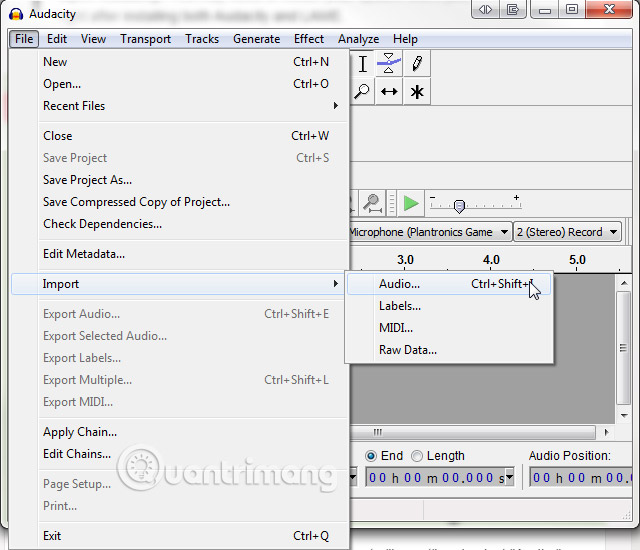Select the Draw pencil tool
640x550 pixels.
(x=417, y=64)
